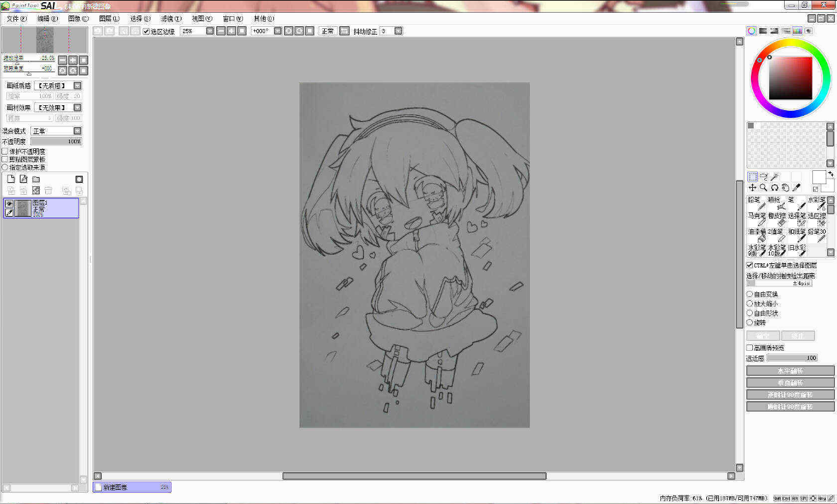Choose the 水彩笔 watercolor brush

pos(817,203)
